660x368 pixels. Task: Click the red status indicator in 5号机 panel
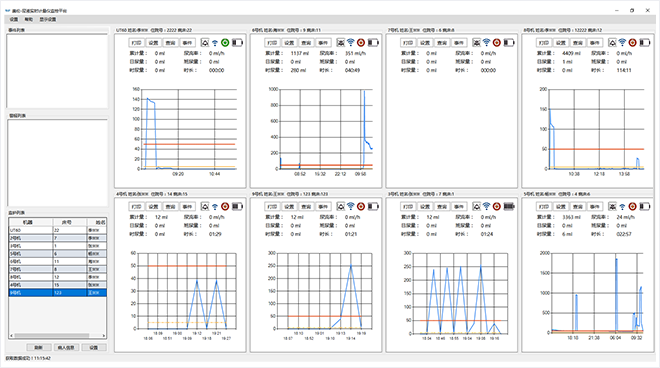633,206
